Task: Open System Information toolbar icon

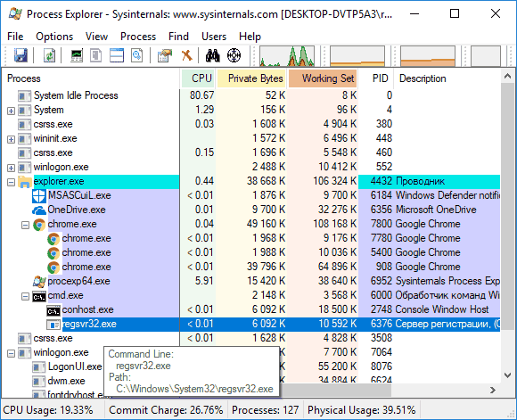Action: (x=77, y=55)
